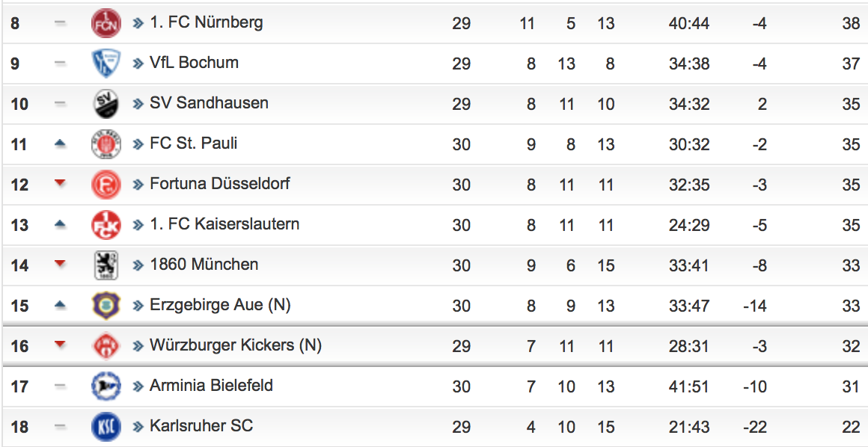Open the Erzgebirge Aue club badge
Image resolution: width=868 pixels, height=447 pixels.
(x=106, y=306)
